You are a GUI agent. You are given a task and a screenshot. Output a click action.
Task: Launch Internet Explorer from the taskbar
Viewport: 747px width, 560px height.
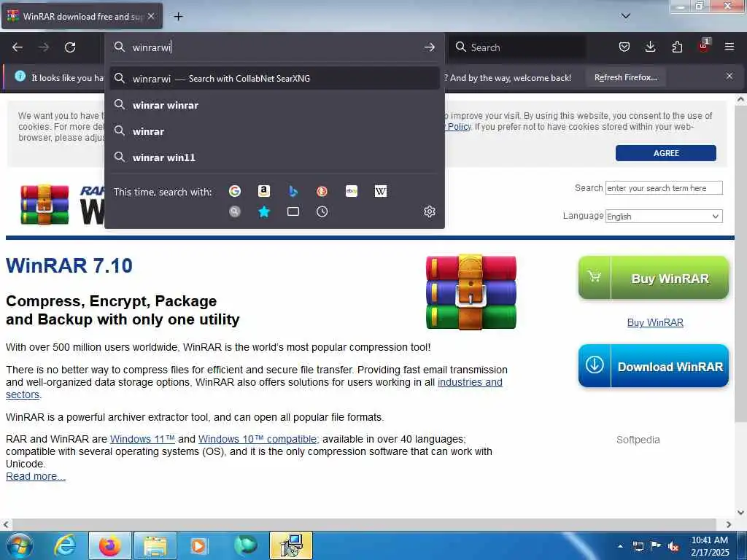pos(65,545)
